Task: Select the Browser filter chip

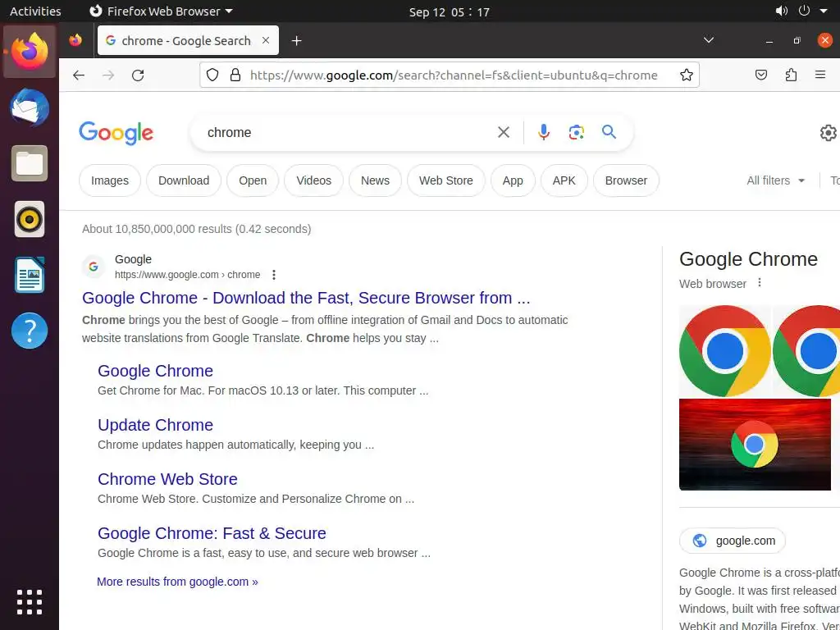Action: click(626, 180)
